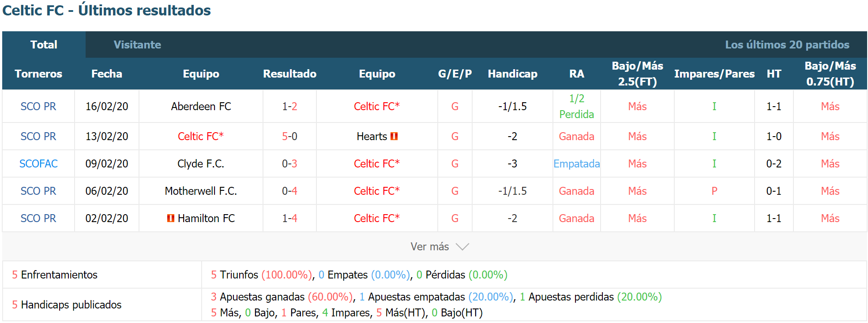The width and height of the screenshot is (868, 323).
Task: Click Clyde F.C. team name
Action: click(x=201, y=164)
